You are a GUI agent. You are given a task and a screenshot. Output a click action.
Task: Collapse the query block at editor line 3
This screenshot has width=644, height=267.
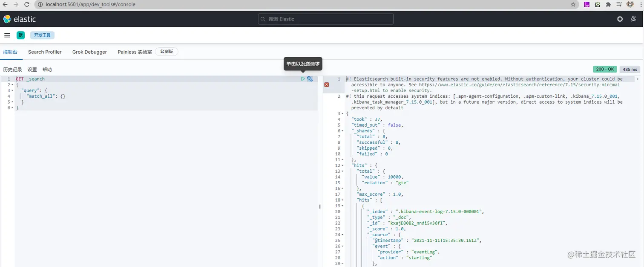(12, 90)
